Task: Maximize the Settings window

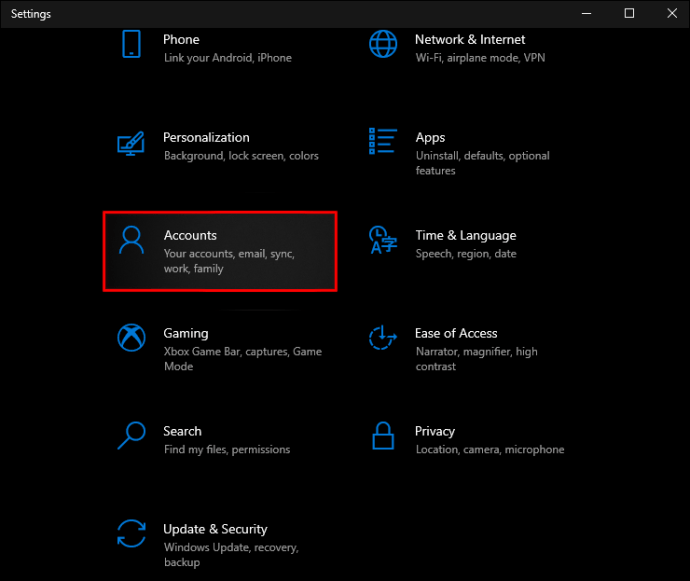Action: 629,14
